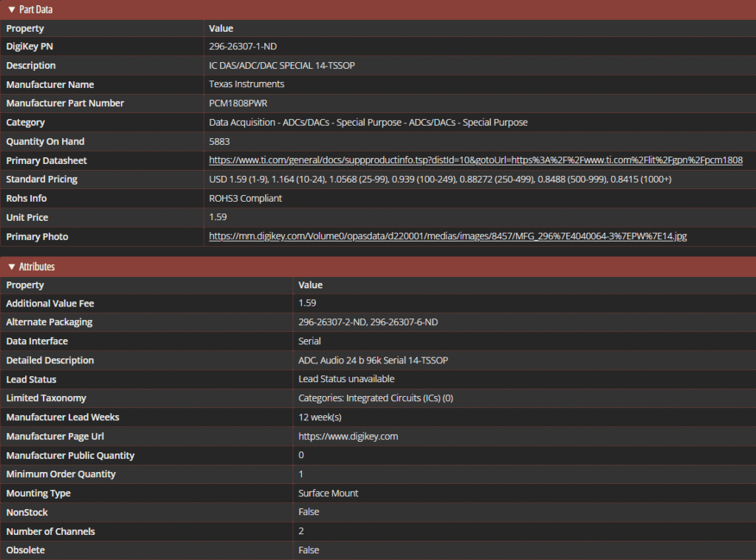This screenshot has width=756, height=560.
Task: Click the Attributes Property column header
Action: [x=24, y=285]
